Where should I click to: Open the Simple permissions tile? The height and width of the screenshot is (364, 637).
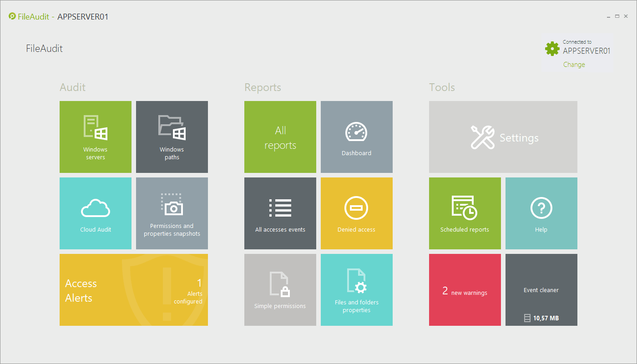pyautogui.click(x=280, y=290)
